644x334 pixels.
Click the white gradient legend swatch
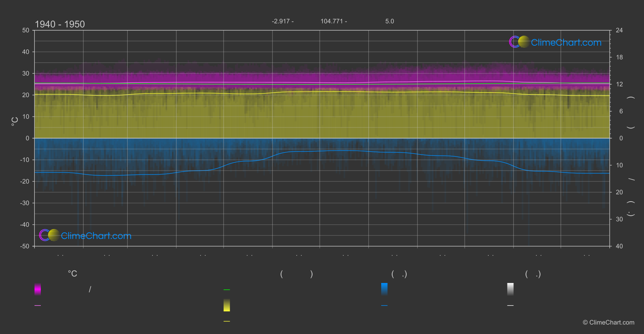[x=511, y=289]
